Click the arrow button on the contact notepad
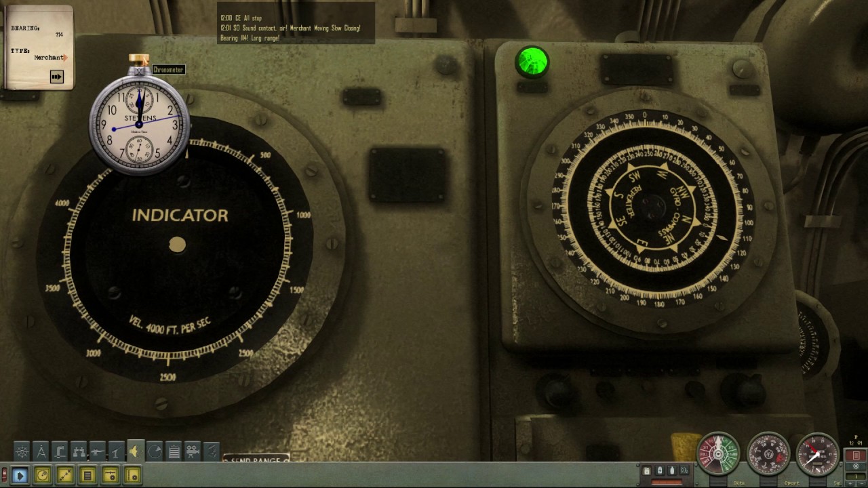 click(x=56, y=77)
